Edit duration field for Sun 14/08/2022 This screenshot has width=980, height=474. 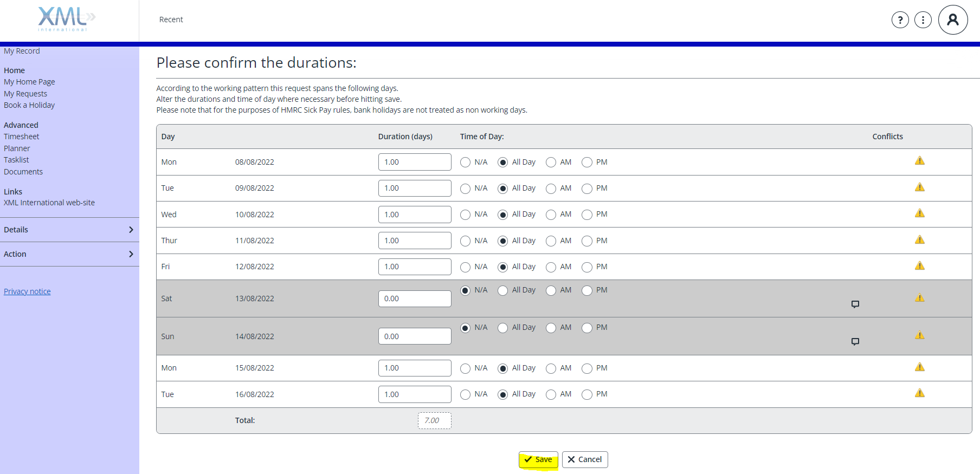[415, 336]
